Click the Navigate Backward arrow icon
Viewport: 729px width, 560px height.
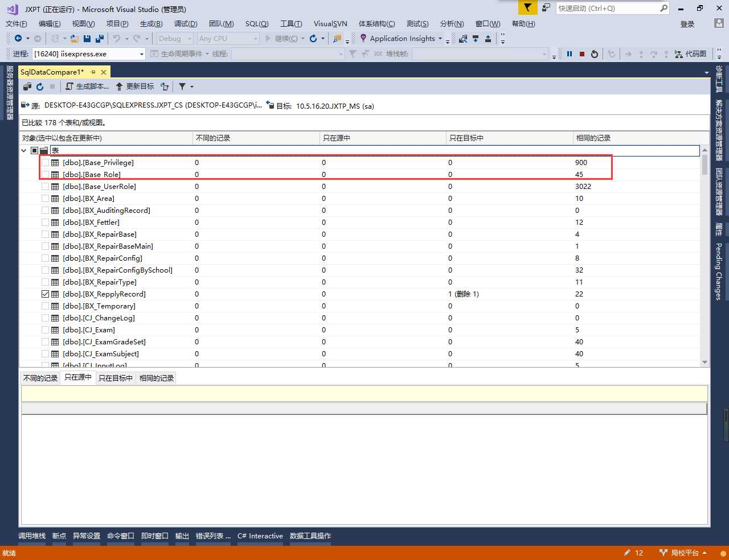[x=18, y=38]
